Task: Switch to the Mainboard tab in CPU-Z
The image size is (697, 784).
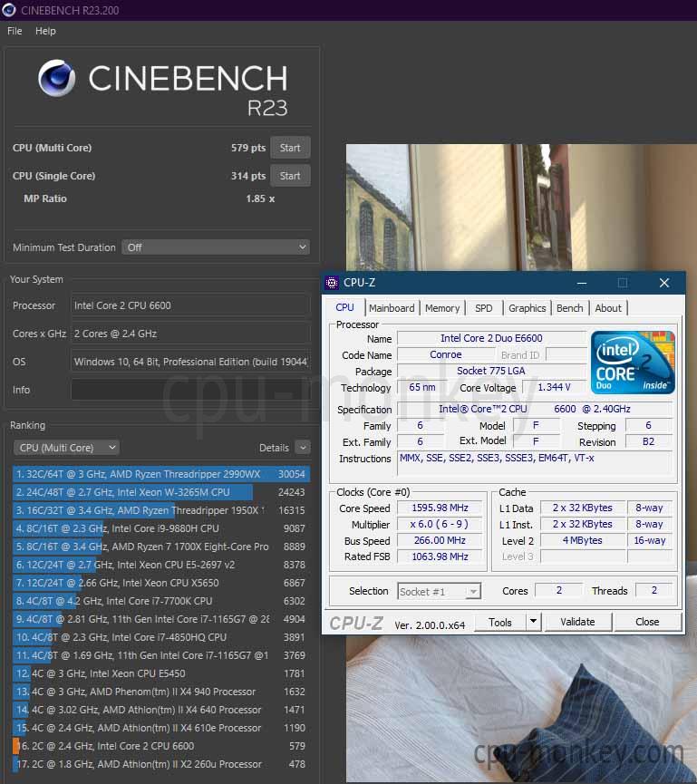Action: pos(392,308)
